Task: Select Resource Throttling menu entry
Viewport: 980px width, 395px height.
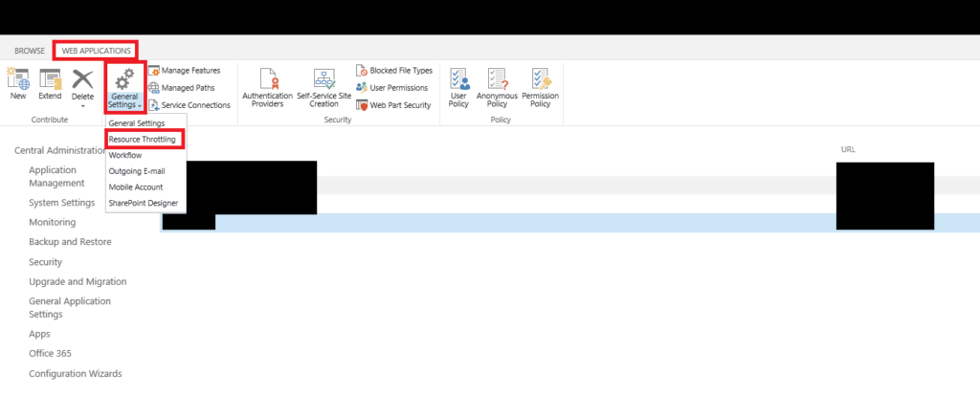Action: (142, 140)
